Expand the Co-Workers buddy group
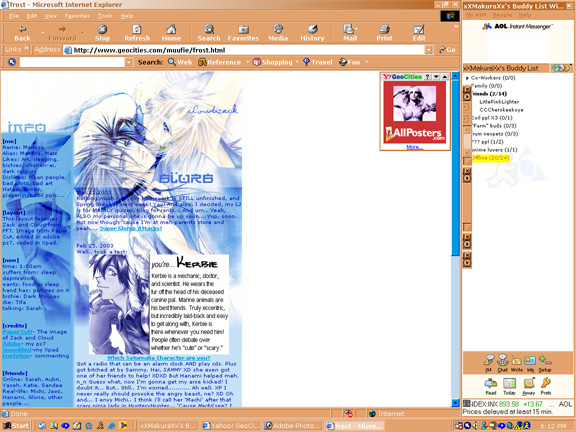The height and width of the screenshot is (432, 576). (467, 78)
